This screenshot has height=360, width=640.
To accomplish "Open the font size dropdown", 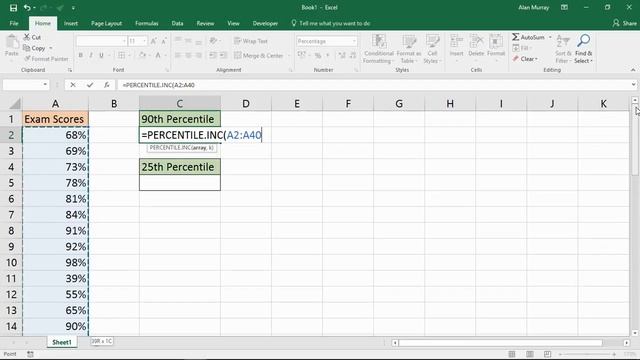I will 144,41.
